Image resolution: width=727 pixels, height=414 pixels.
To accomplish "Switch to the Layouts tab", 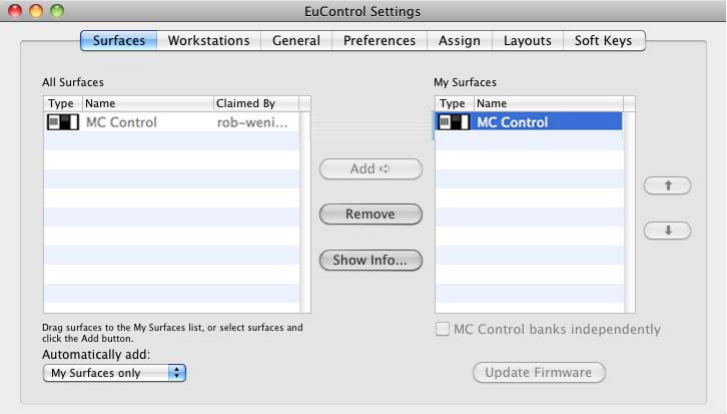I will 527,41.
